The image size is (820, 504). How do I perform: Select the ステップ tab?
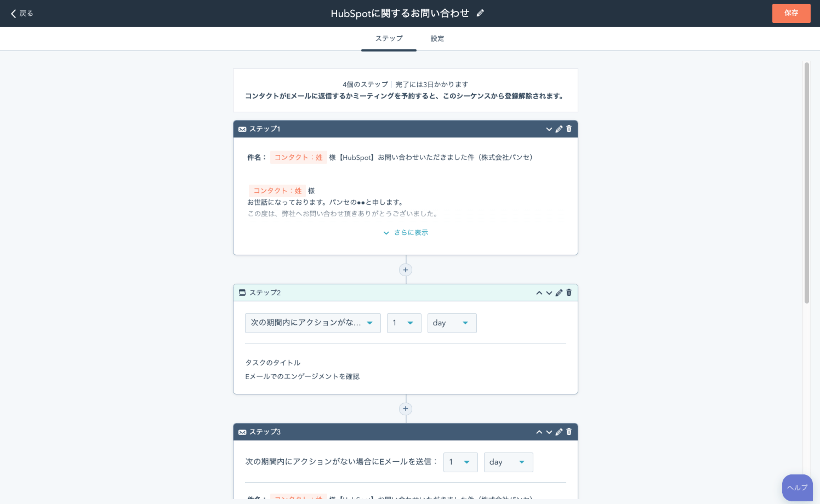tap(389, 39)
